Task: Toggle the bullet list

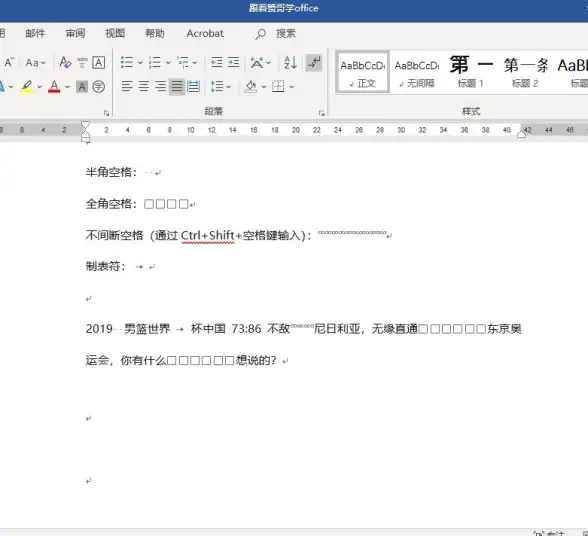Action: 127,62
